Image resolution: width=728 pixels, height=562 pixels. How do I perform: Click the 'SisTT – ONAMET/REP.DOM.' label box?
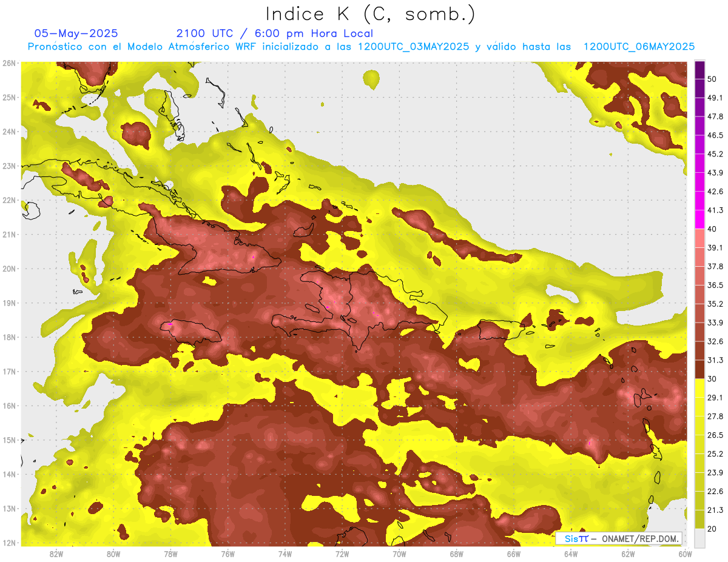pyautogui.click(x=619, y=538)
